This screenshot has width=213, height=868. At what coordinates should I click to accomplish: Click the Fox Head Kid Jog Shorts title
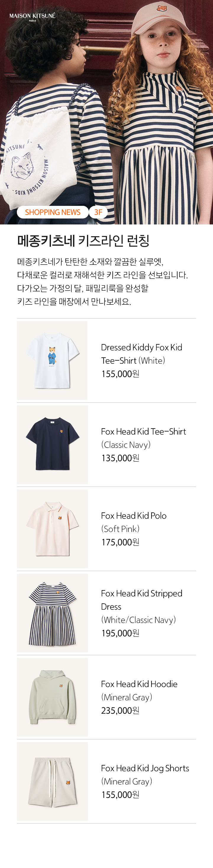click(x=145, y=768)
